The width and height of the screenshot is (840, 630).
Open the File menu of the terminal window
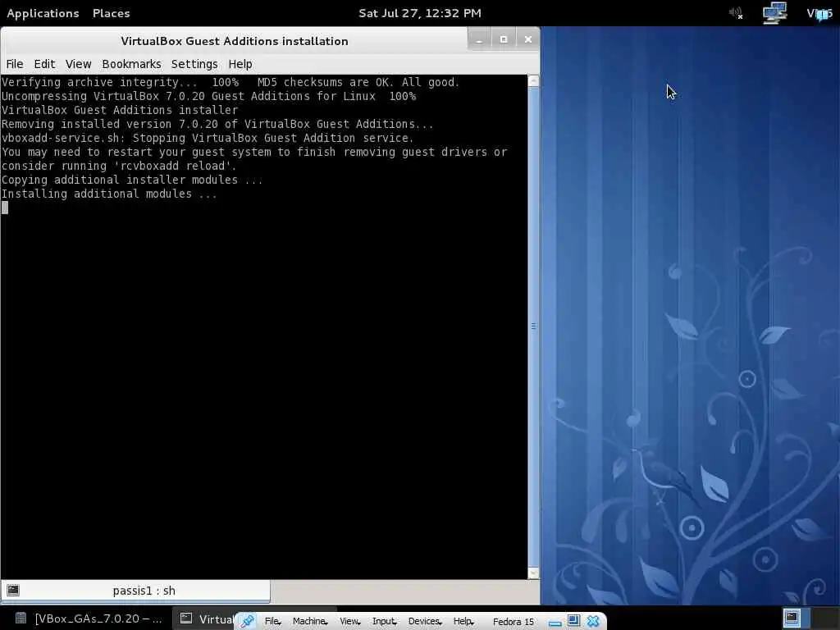tap(15, 64)
